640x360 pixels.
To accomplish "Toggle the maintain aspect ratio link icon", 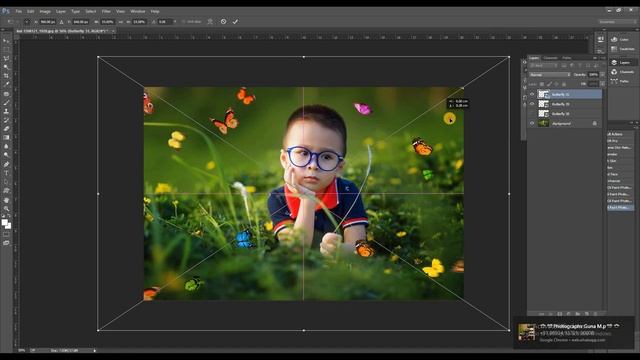I will (x=120, y=22).
